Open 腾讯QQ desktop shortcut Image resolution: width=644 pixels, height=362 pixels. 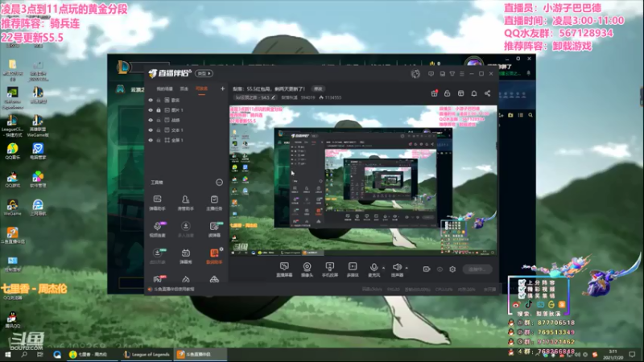pyautogui.click(x=12, y=320)
